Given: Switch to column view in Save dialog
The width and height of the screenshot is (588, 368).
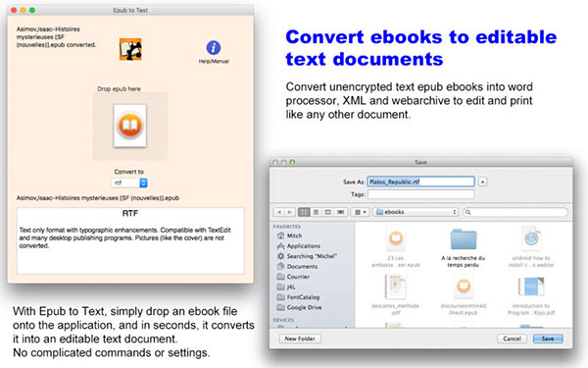Looking at the screenshot, I should click(327, 212).
